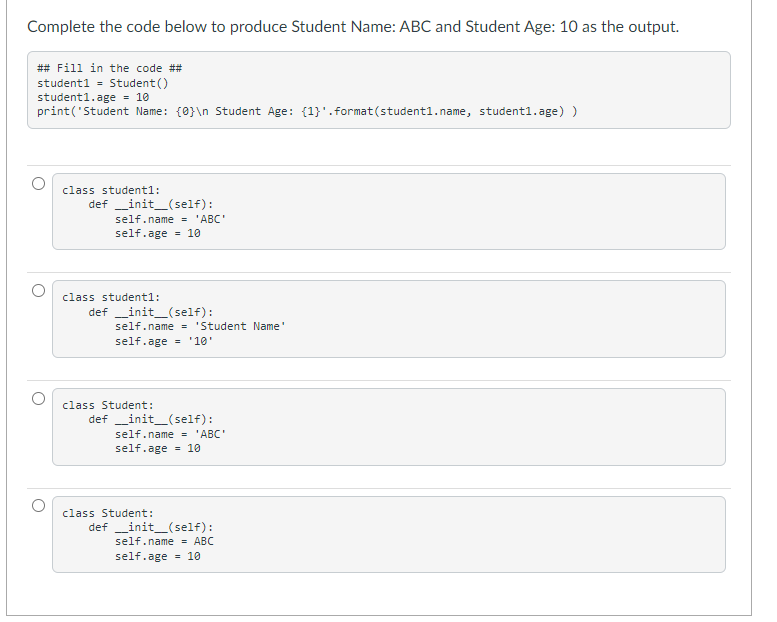777x622 pixels.
Task: Select radio for class student1 with name 'ABC'
Action: tap(39, 183)
